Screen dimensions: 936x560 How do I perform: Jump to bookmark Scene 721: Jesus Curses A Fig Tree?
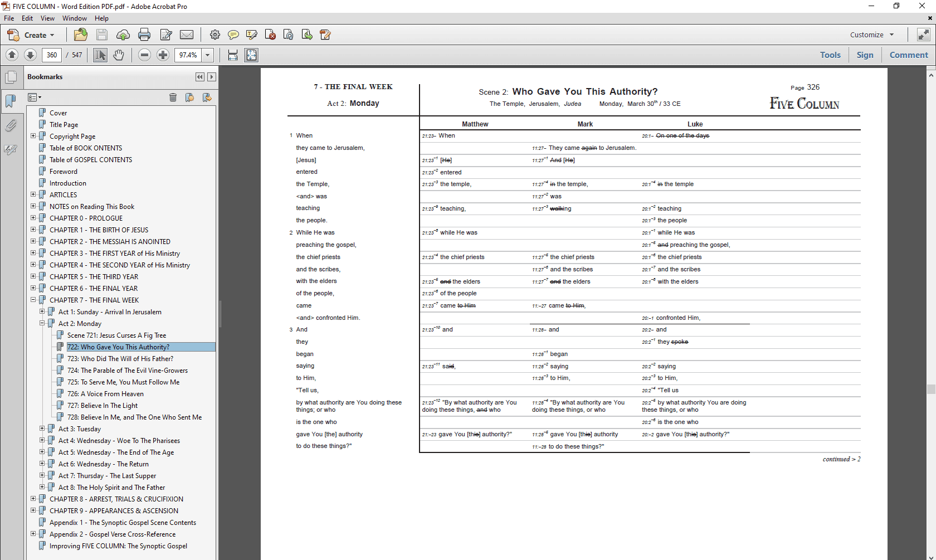coord(116,335)
